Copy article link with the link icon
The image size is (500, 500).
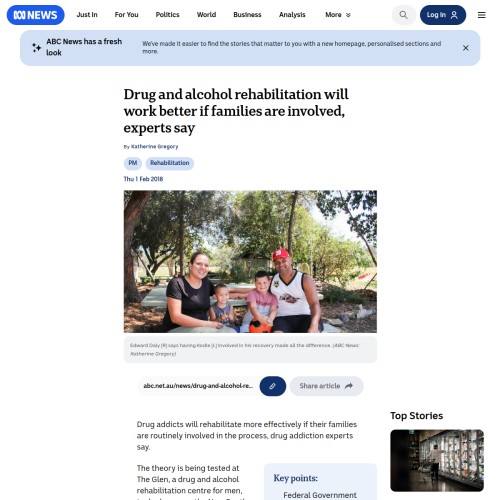(273, 386)
